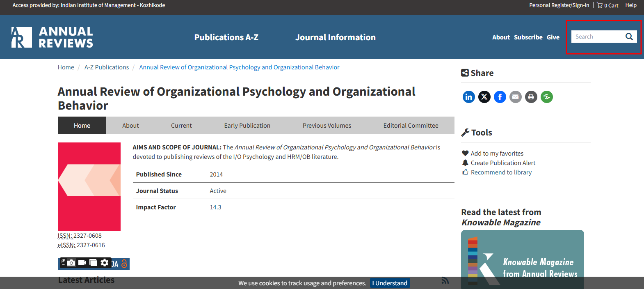
Task: Select the Early Publication tab
Action: 247,126
